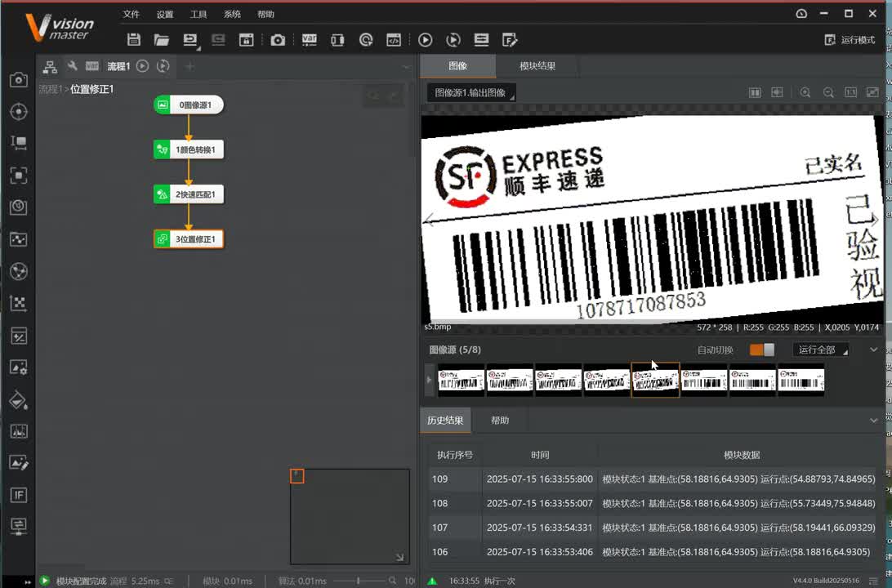The height and width of the screenshot is (588, 892).
Task: Open the global variable (var) tool
Action: tap(309, 40)
